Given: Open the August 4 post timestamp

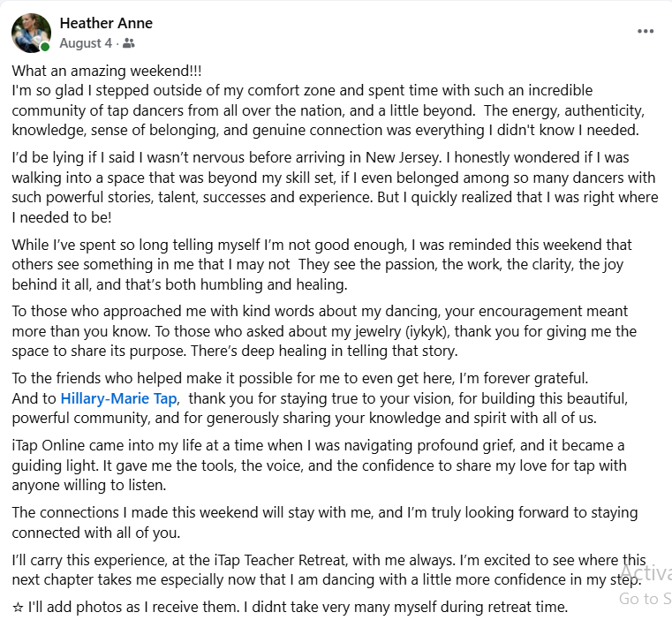Looking at the screenshot, I should (x=86, y=42).
